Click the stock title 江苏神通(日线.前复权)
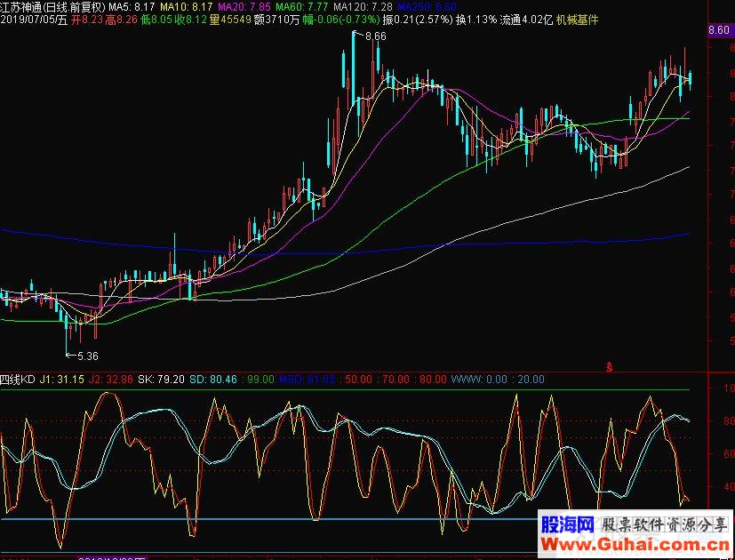The width and height of the screenshot is (735, 560). [x=53, y=7]
